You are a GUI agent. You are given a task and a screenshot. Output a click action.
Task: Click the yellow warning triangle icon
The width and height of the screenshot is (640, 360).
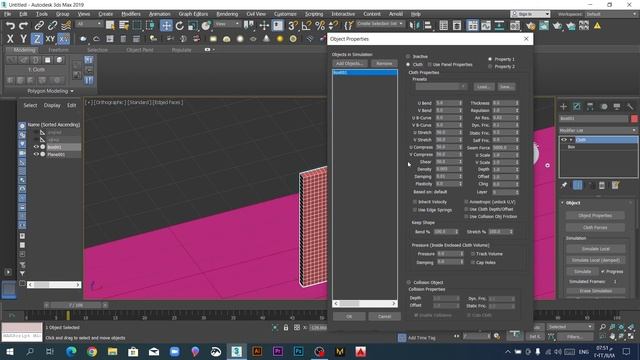click(x=597, y=26)
